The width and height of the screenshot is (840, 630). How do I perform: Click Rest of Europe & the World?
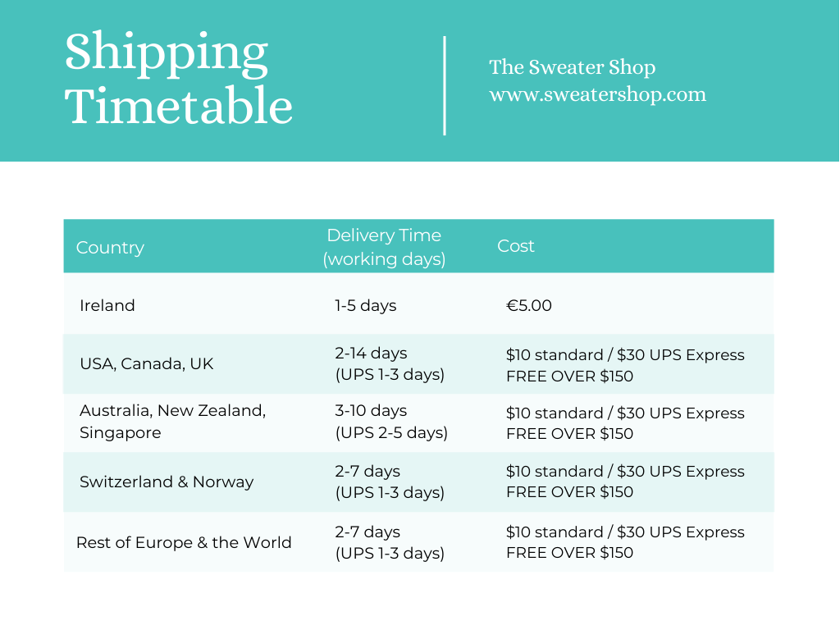tap(184, 543)
